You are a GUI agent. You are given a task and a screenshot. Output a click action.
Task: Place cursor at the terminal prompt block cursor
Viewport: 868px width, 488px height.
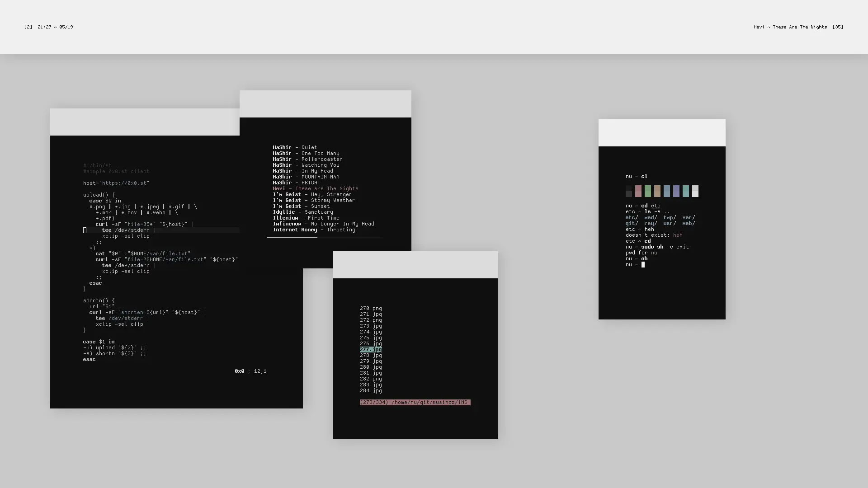pos(643,265)
